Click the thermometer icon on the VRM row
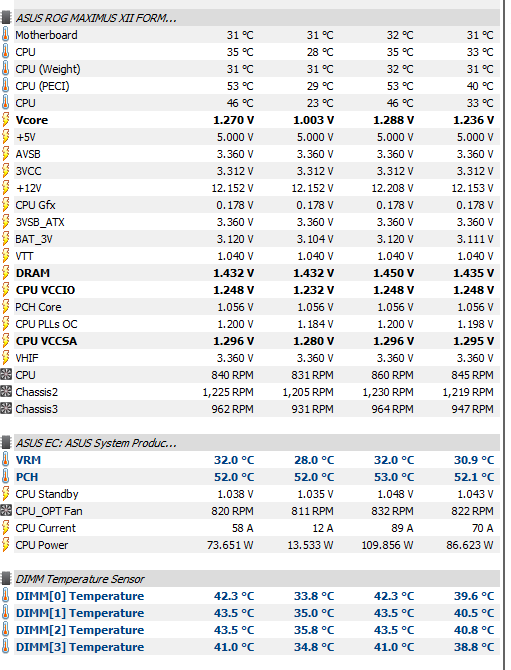Screen dimensions: 511x670 [x=6, y=460]
